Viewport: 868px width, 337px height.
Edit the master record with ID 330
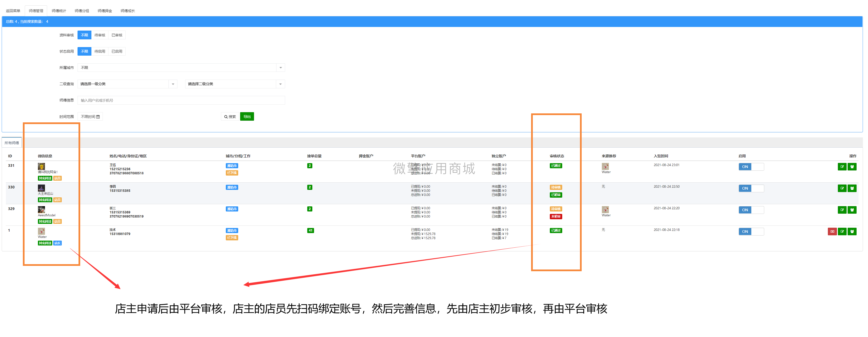click(842, 188)
